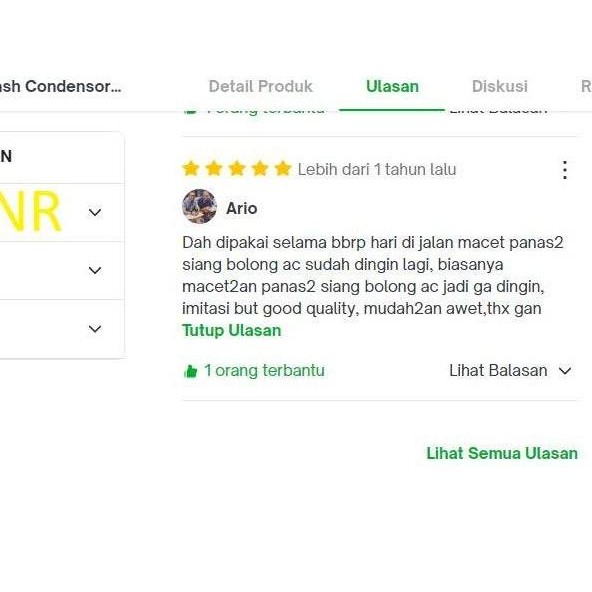Click the truncated Condensor product title
592x592 pixels.
click(60, 86)
